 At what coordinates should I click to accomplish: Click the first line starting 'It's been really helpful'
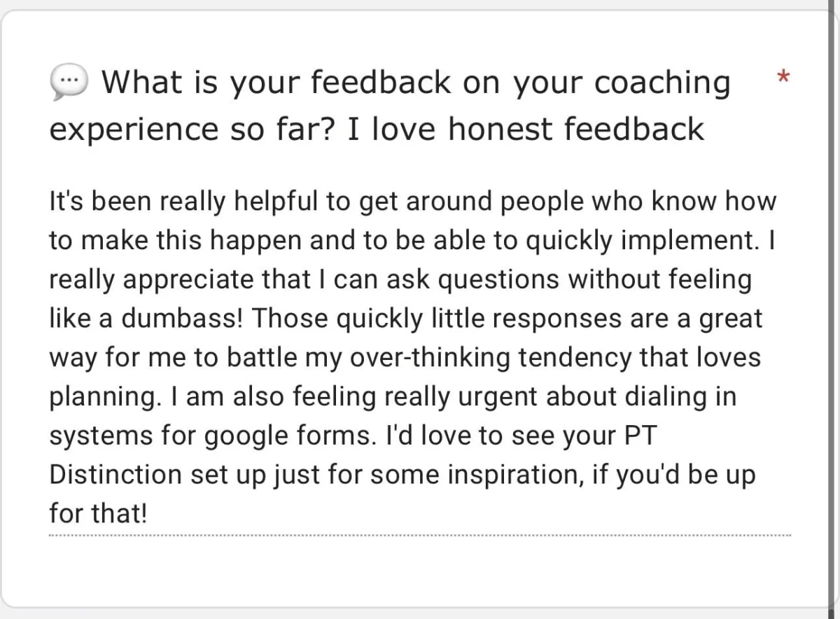tap(413, 202)
